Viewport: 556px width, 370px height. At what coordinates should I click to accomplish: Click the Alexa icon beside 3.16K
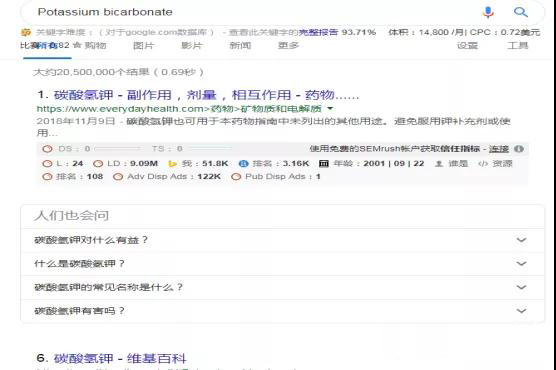(x=244, y=164)
